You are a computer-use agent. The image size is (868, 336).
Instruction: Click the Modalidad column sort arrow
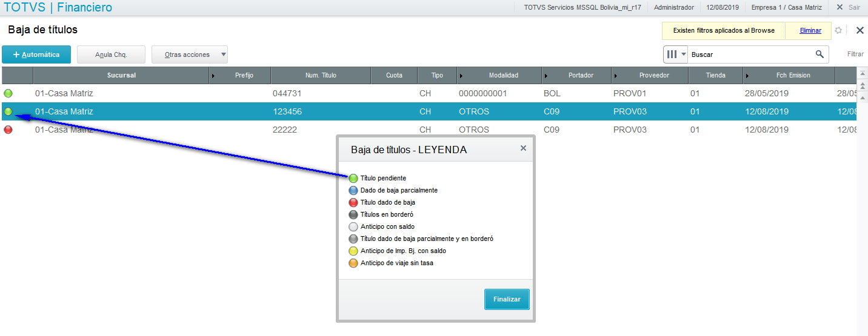click(x=461, y=76)
